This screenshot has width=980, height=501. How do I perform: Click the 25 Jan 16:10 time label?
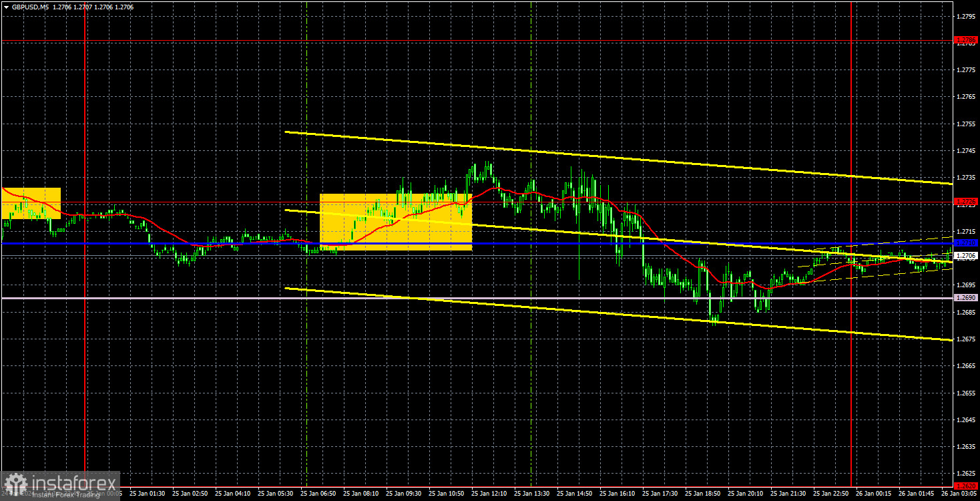click(x=617, y=494)
